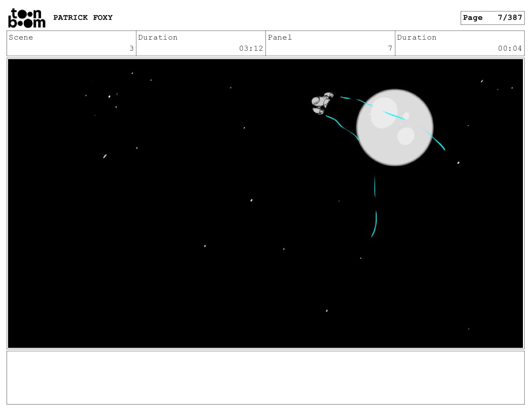The height and width of the screenshot is (411, 532).
Task: Click the grey moon in the panel
Action: [x=395, y=127]
